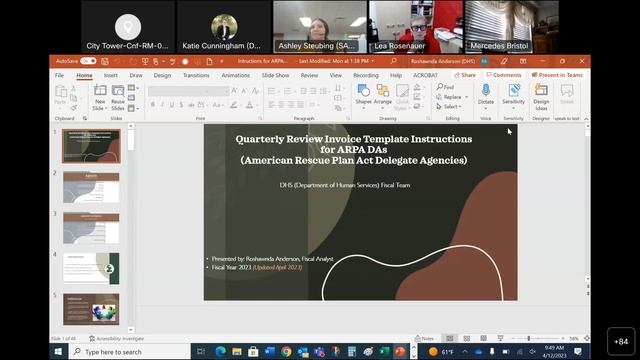The height and width of the screenshot is (360, 640).
Task: Click the Dictate microphone icon
Action: (x=486, y=90)
